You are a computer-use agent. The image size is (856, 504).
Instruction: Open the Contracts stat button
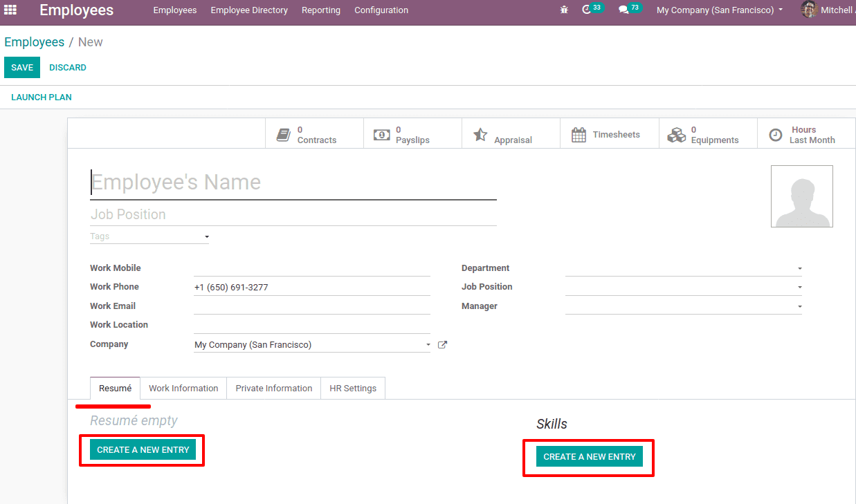314,134
